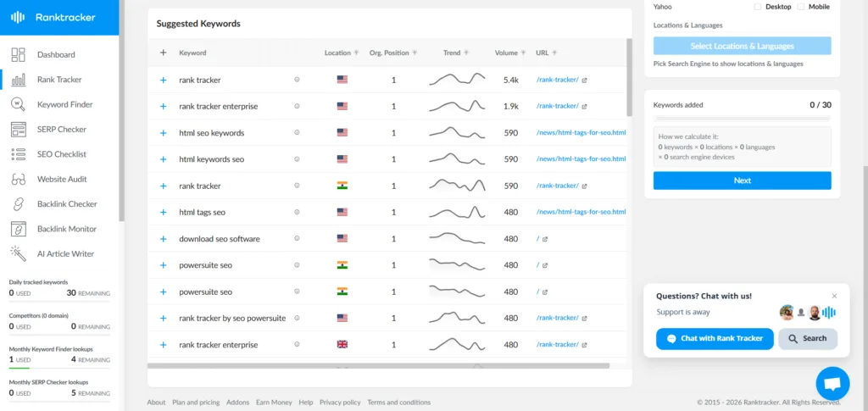868x411 pixels.
Task: Open the Plan and pricing footer link
Action: point(196,403)
